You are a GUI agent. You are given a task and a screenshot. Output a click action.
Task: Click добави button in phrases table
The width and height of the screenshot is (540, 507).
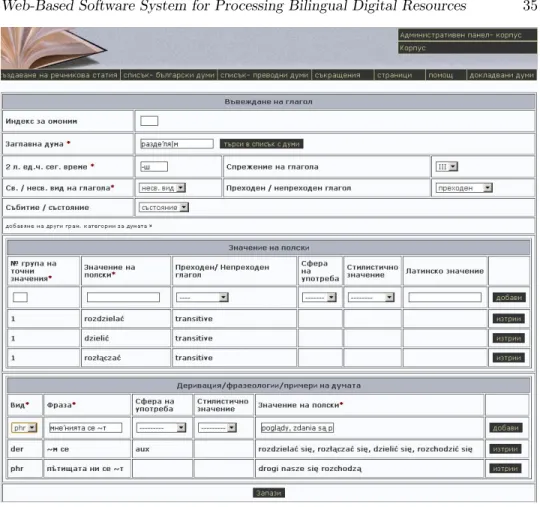506,428
